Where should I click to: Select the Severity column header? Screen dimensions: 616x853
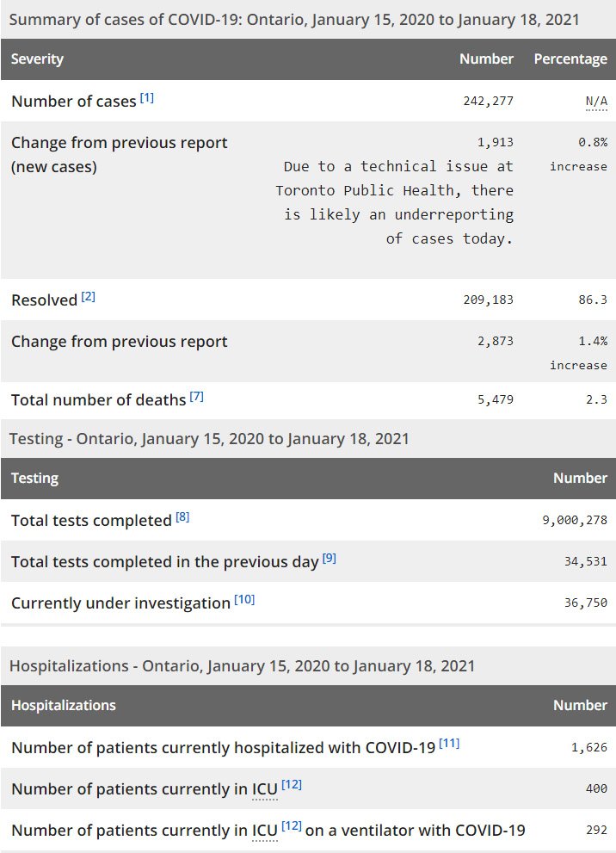(x=38, y=59)
